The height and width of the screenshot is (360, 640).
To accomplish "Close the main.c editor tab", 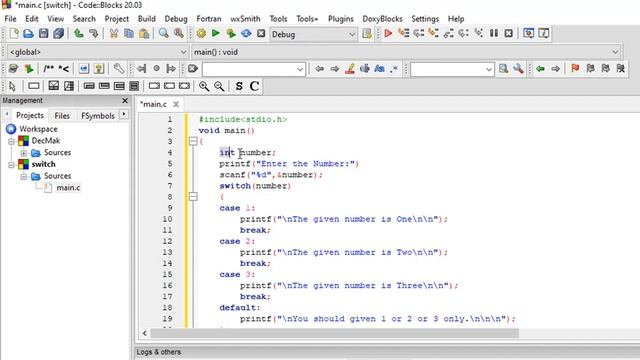I will click(x=176, y=104).
